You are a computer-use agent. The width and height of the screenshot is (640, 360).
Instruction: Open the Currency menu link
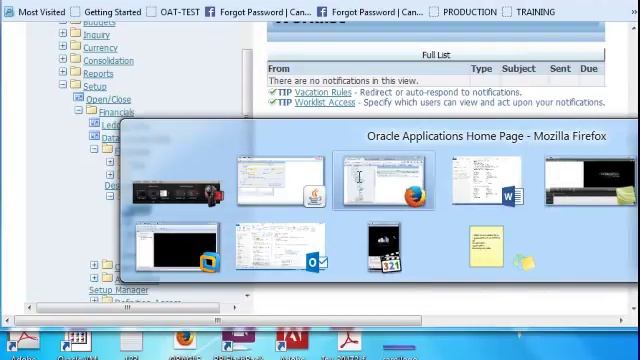coord(100,48)
